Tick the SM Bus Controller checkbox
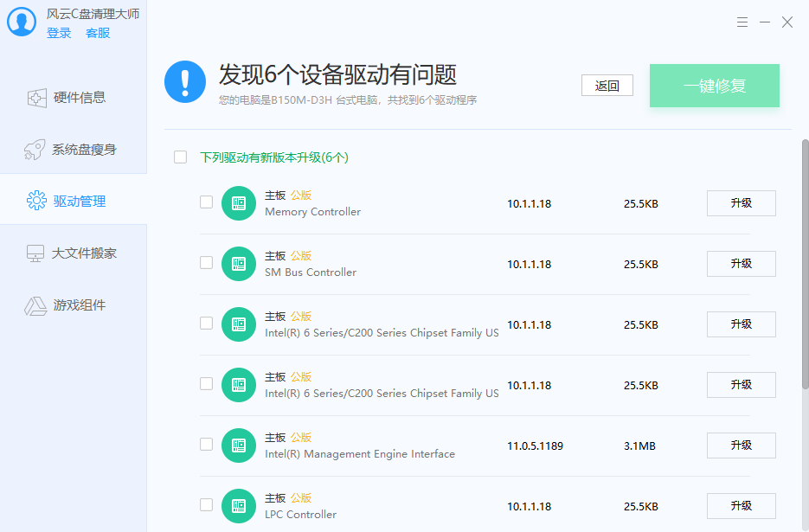 click(206, 263)
